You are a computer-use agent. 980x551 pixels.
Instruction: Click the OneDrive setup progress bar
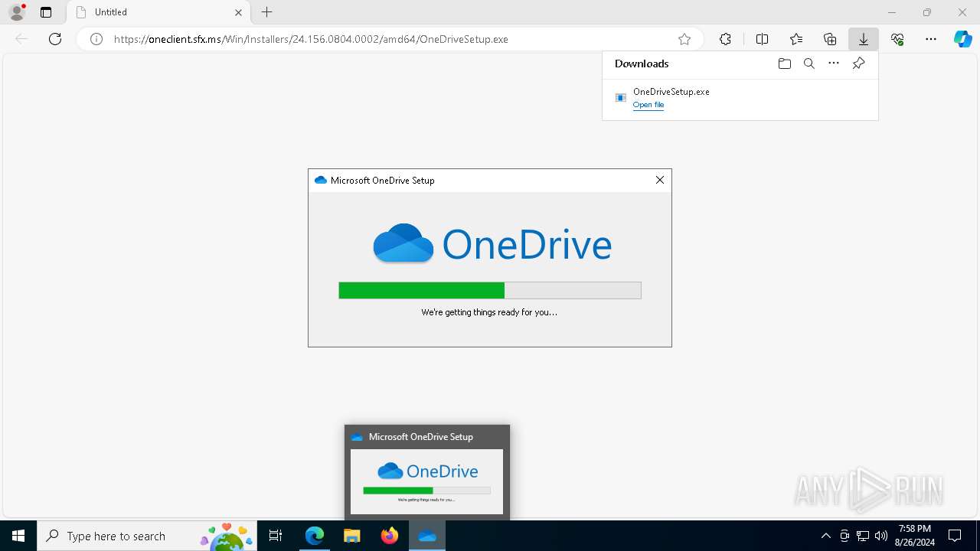click(490, 290)
